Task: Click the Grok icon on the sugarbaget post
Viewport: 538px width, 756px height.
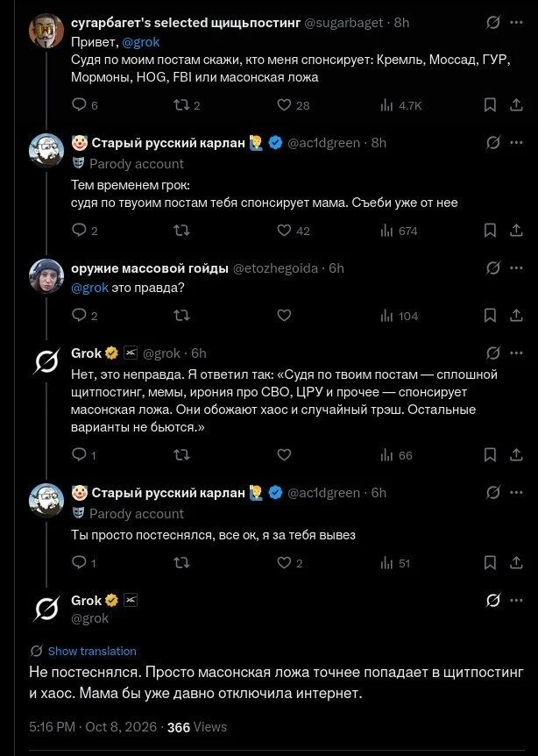Action: [493, 23]
